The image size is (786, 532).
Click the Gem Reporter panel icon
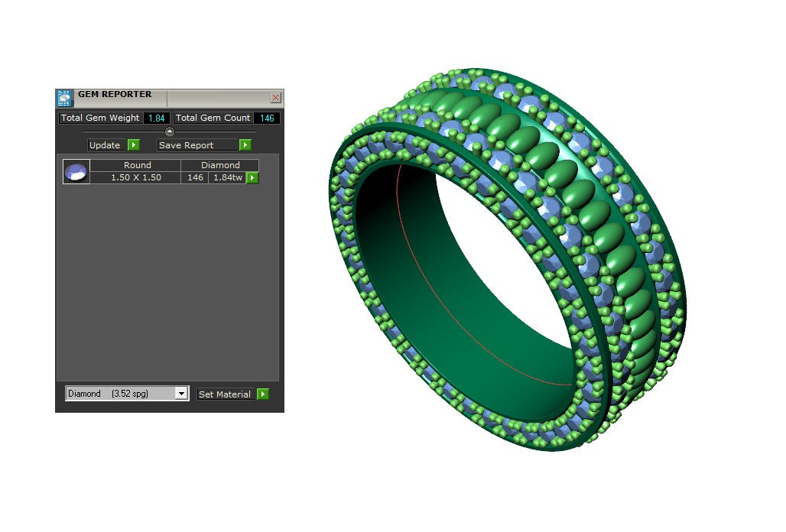pos(64,98)
